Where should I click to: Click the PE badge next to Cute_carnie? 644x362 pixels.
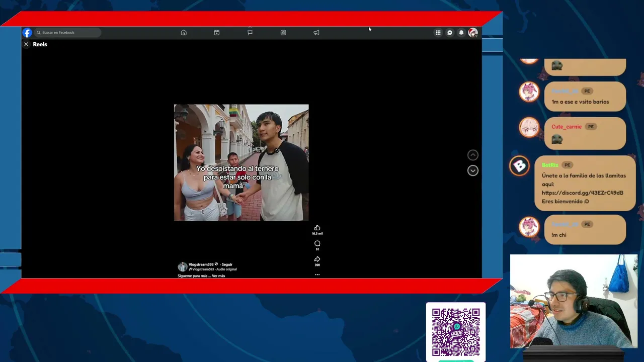tap(591, 127)
